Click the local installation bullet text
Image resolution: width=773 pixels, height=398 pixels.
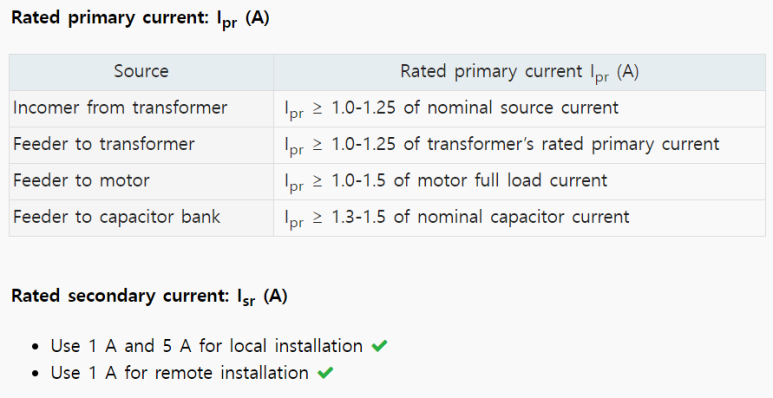pyautogui.click(x=207, y=346)
